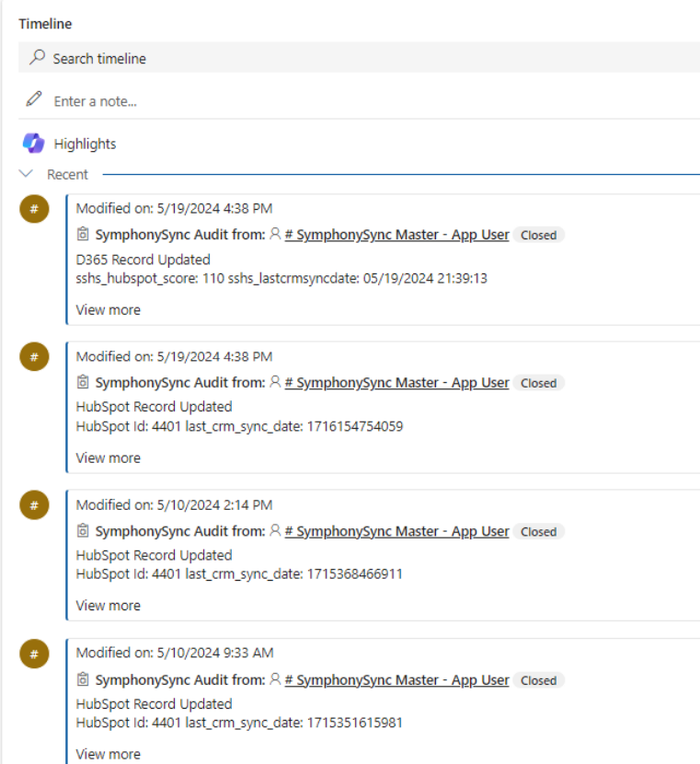This screenshot has width=700, height=764.
Task: Expand View more on 1716154754059 entry
Action: (x=108, y=458)
